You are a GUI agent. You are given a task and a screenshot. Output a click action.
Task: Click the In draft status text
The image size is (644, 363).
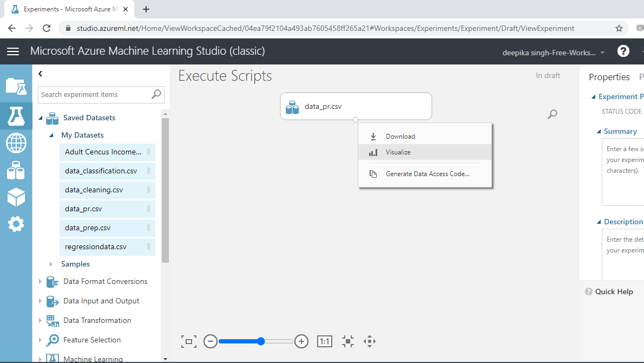tap(548, 76)
